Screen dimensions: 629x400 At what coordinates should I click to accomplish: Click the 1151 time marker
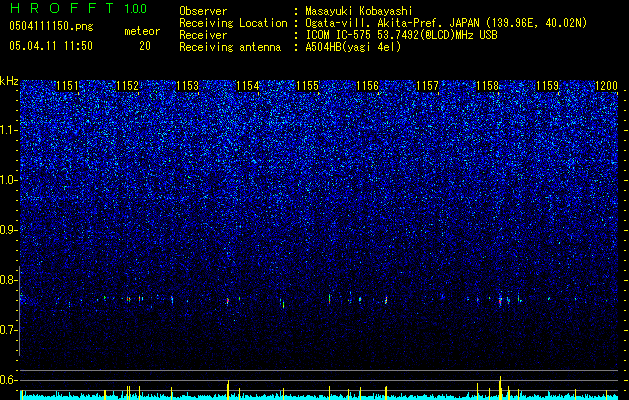pos(67,86)
